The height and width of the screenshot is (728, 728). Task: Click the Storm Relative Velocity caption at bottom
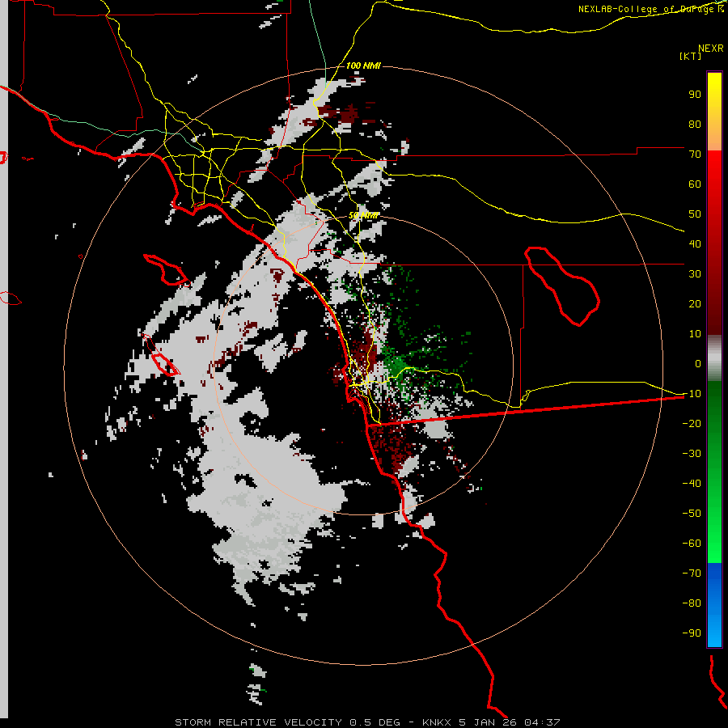coord(367,722)
